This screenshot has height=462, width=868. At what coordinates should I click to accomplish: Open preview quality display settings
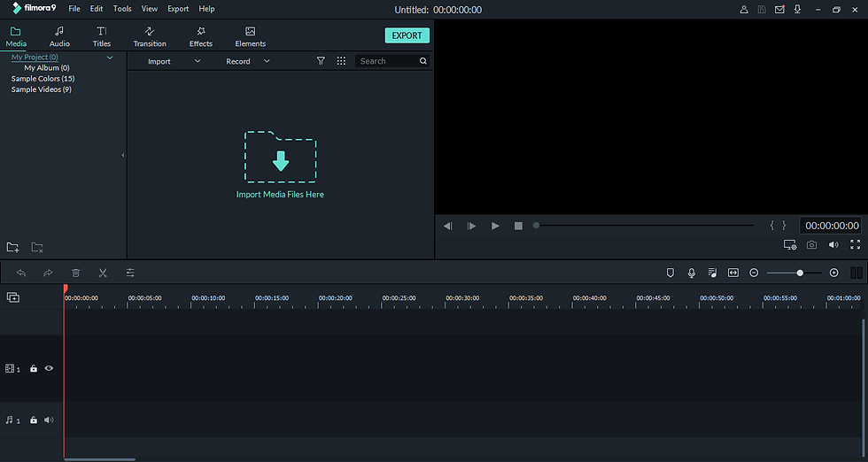pyautogui.click(x=790, y=244)
